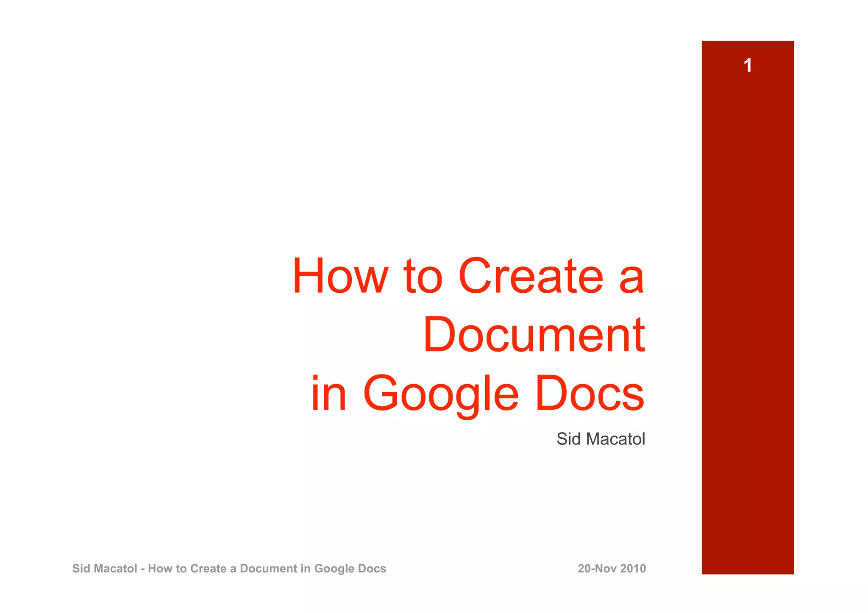Click the footer date '20-Nov 2010'
The width and height of the screenshot is (868, 613).
[612, 569]
